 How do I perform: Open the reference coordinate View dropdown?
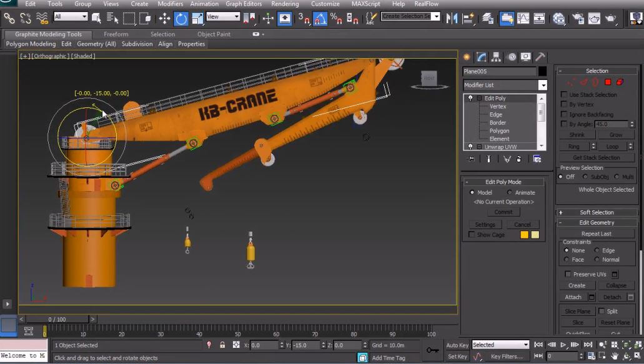[x=222, y=16]
